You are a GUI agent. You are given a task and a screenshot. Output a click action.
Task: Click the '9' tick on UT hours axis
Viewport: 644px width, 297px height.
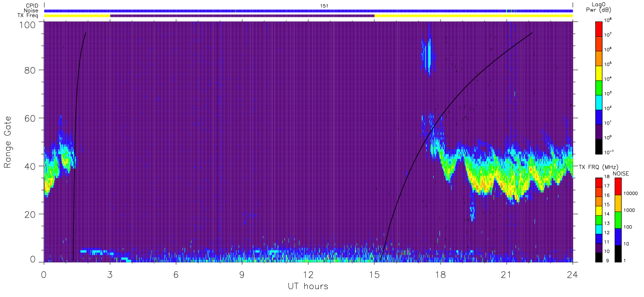pos(242,273)
